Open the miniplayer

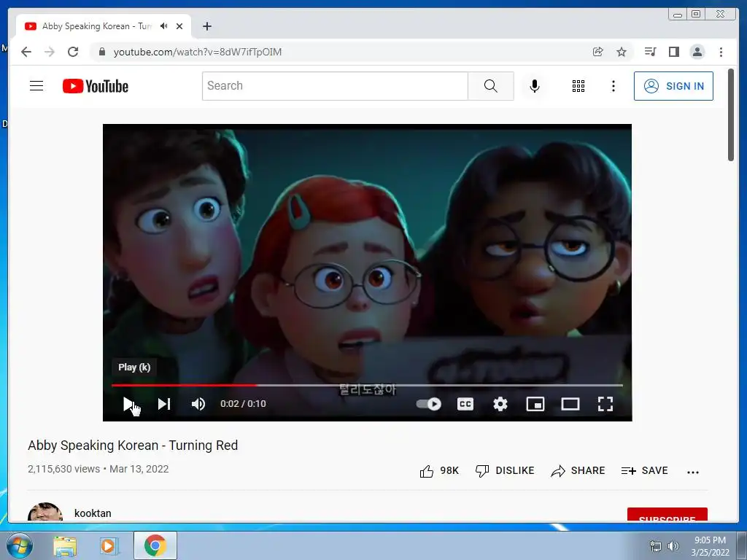[535, 404]
